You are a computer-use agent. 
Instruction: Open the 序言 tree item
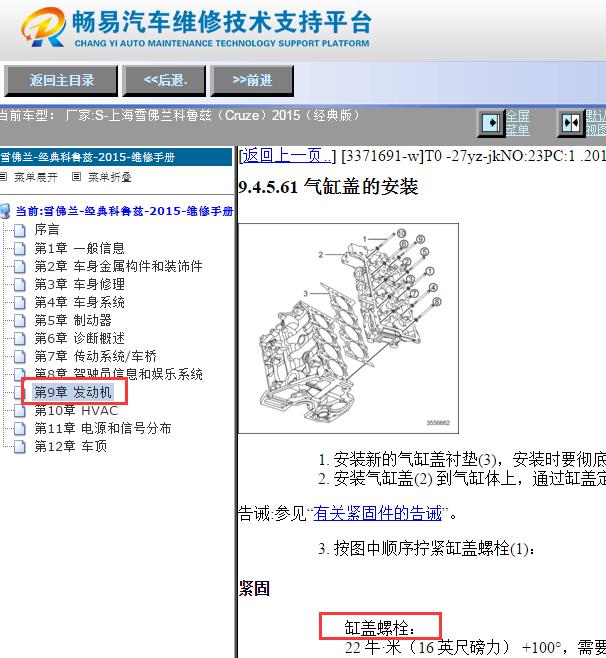pos(47,230)
